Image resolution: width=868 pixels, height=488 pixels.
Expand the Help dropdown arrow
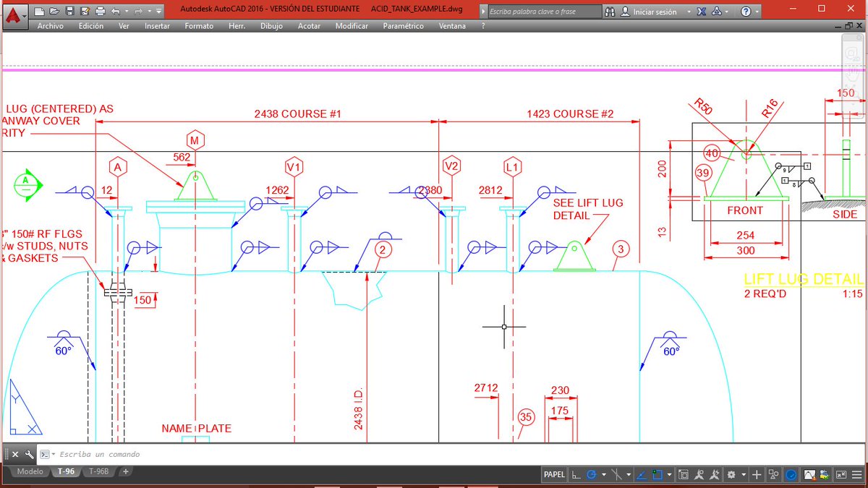[757, 12]
